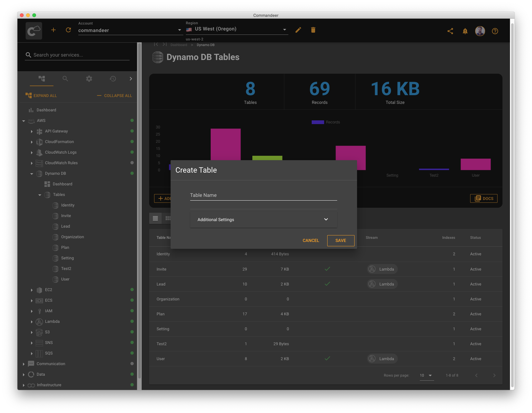Click the add account plus icon

click(53, 30)
